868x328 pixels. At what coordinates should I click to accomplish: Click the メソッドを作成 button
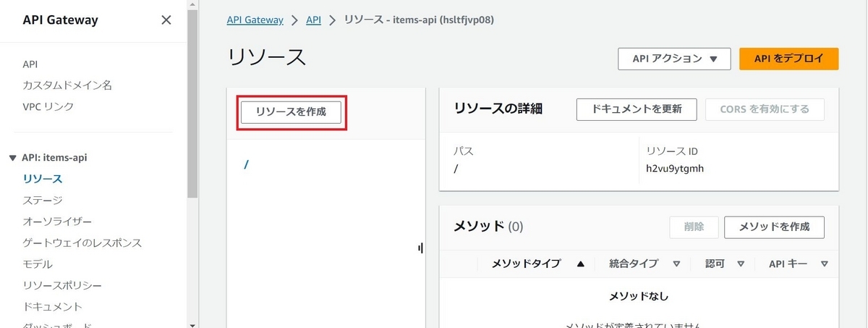(774, 227)
